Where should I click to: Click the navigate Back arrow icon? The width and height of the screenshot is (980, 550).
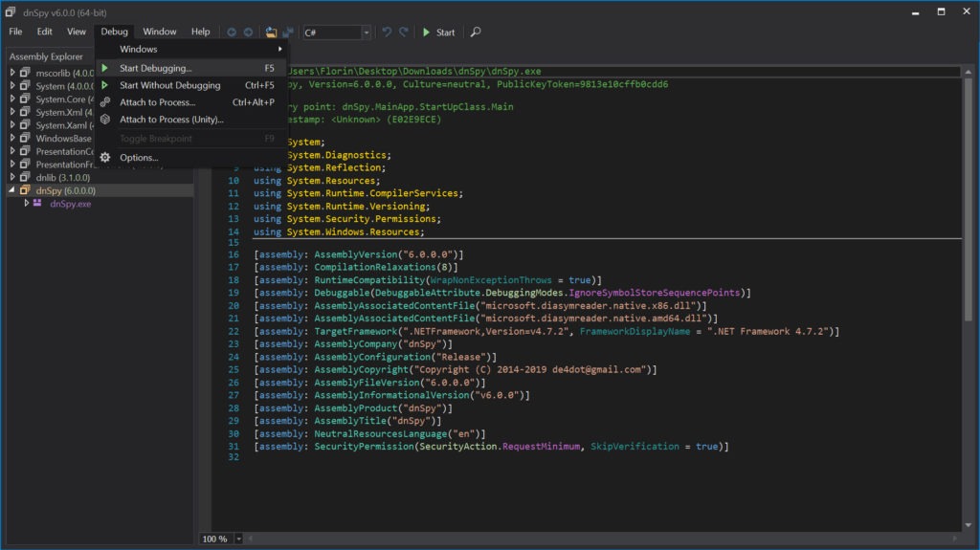[x=232, y=32]
